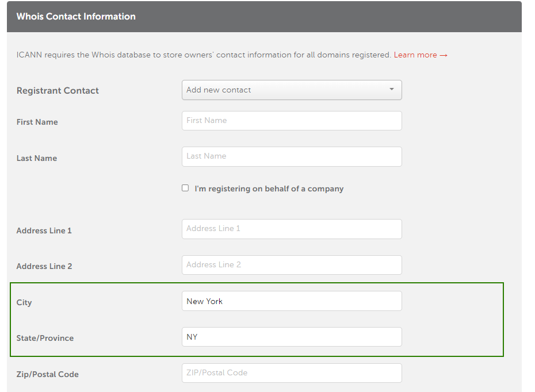Click the First Name field label
Image resolution: width=535 pixels, height=392 pixels.
pyautogui.click(x=37, y=122)
